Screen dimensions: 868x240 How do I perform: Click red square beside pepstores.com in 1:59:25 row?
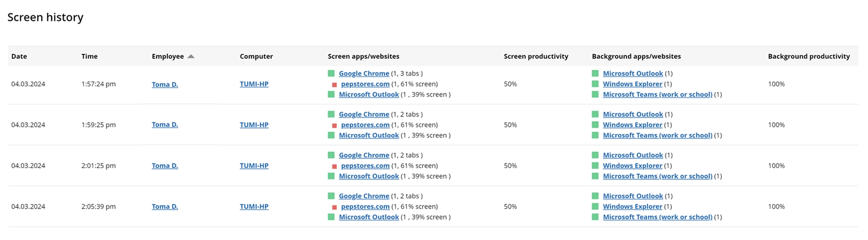(334, 125)
